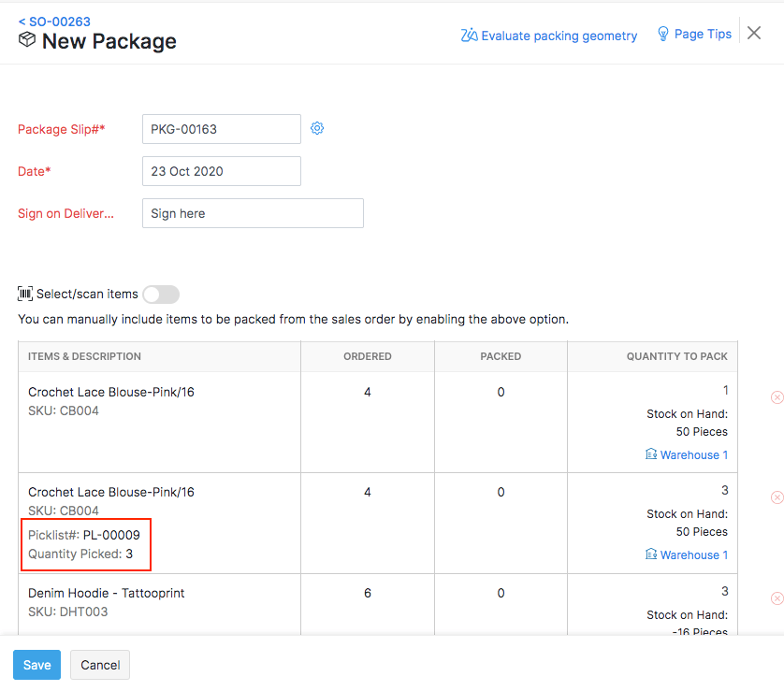Screen dimensions: 784x691
Task: Click the Sign here signature field
Action: [x=252, y=213]
